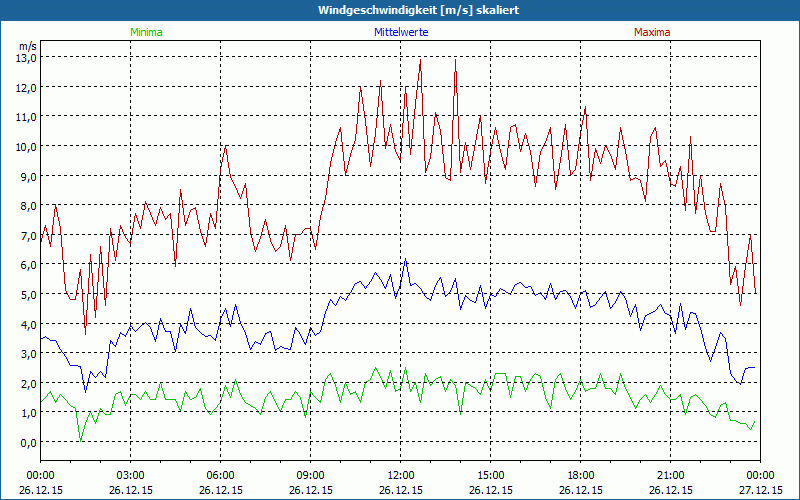Click the m/s unit label

[28, 46]
